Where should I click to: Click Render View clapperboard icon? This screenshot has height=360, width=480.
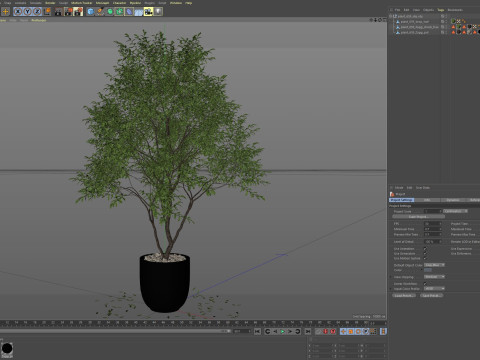click(59, 12)
